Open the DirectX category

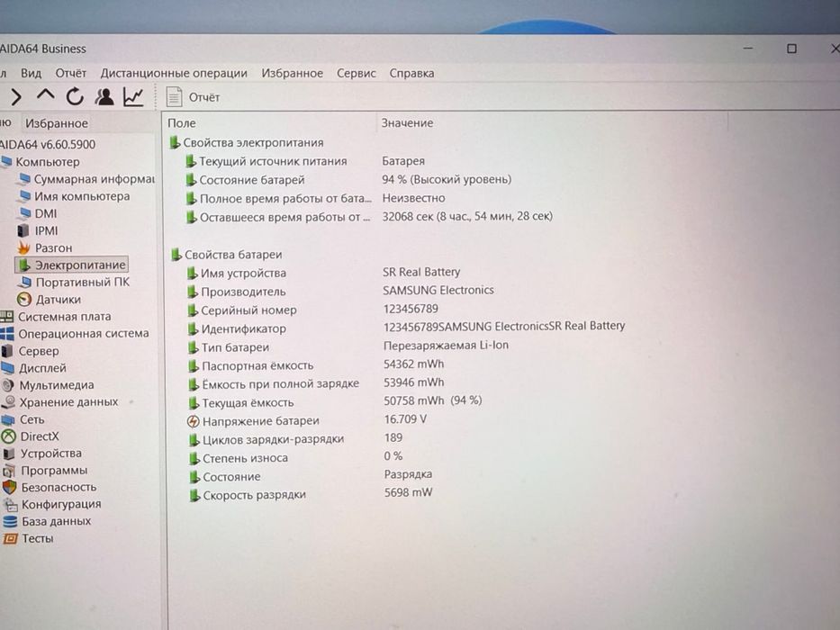point(30,436)
